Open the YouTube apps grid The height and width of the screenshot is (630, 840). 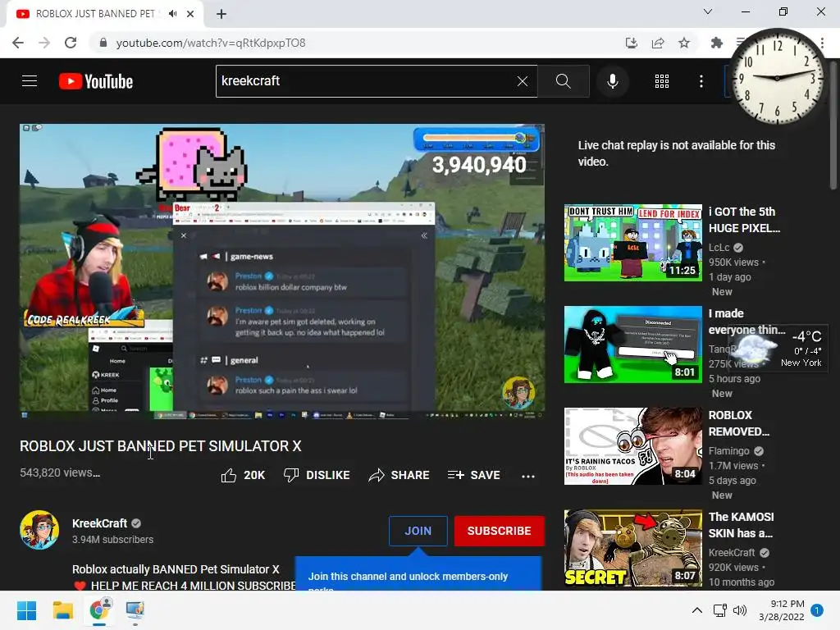[662, 81]
